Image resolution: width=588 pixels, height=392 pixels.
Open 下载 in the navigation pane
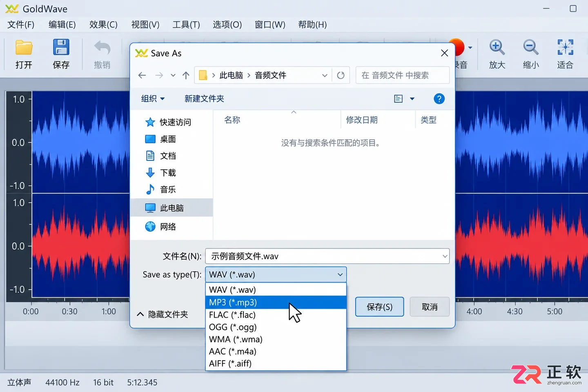[x=161, y=173]
